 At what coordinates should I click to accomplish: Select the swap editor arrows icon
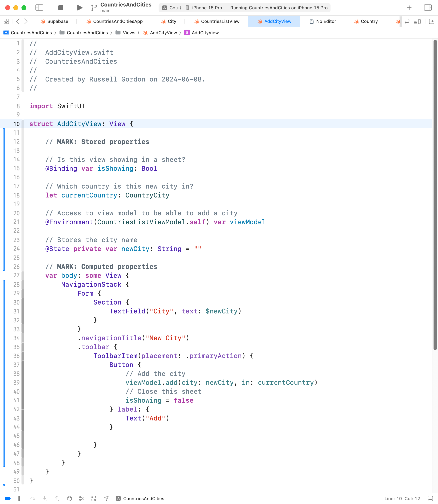pos(407,21)
